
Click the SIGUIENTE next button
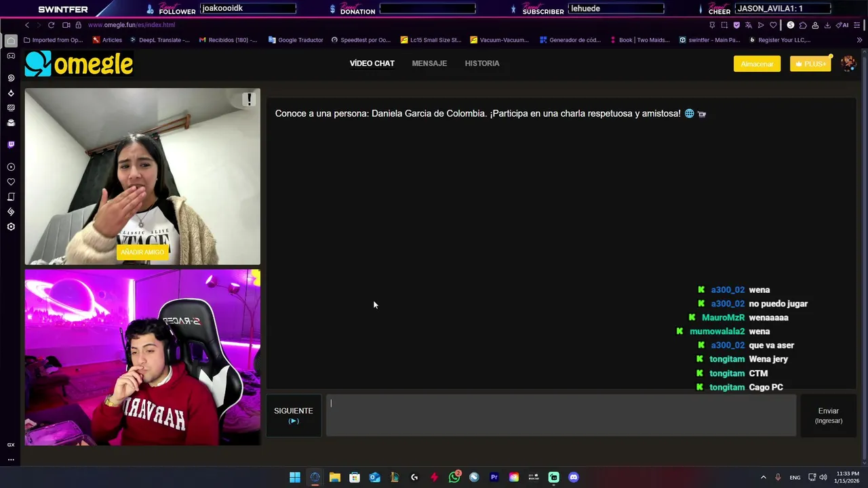click(x=294, y=415)
